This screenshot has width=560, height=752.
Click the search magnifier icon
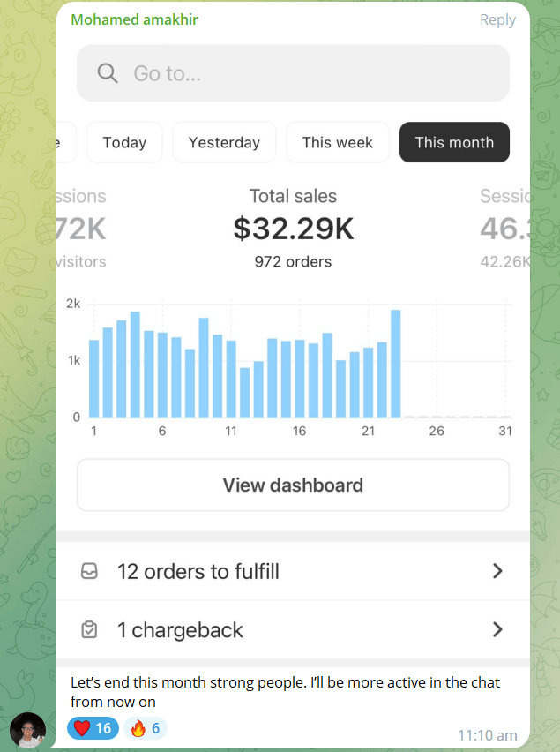click(108, 73)
